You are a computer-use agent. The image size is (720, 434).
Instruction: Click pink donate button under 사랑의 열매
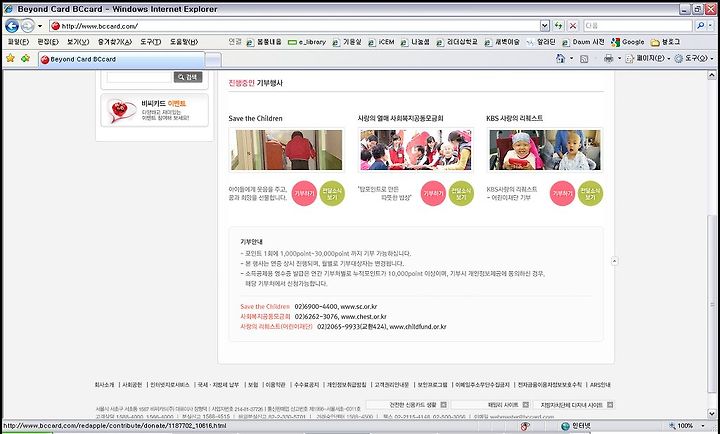pos(433,193)
